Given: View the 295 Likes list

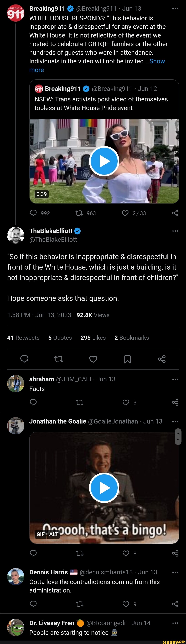Looking at the screenshot, I should coord(93,338).
